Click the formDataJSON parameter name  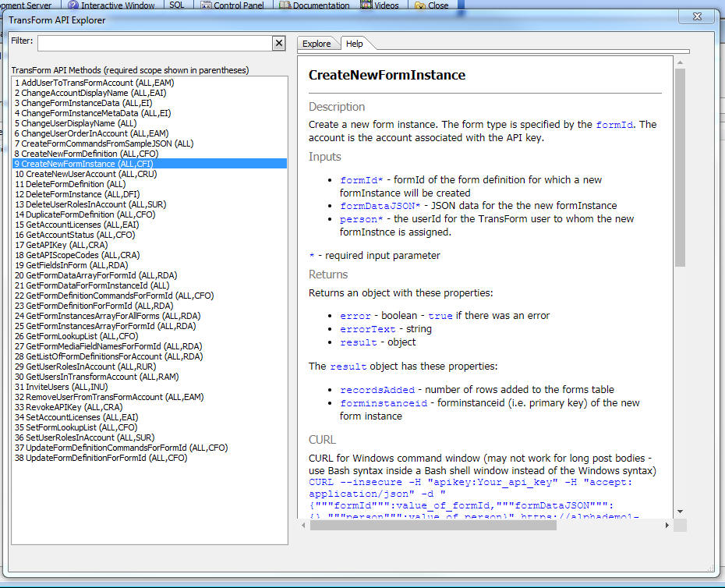[x=380, y=207]
